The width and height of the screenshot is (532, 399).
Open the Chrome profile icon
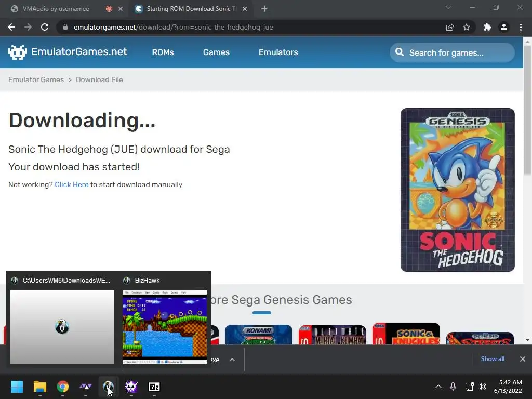tap(504, 27)
